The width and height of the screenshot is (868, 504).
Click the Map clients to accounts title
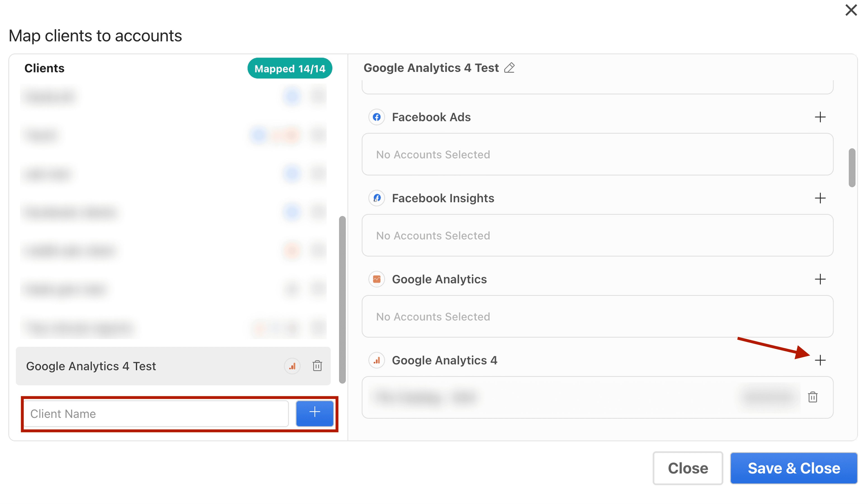click(95, 36)
